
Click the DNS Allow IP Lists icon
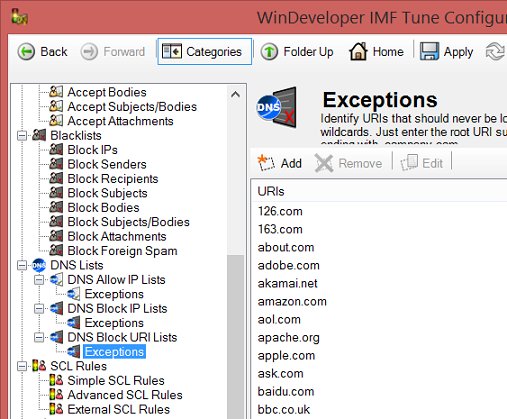tap(56, 279)
